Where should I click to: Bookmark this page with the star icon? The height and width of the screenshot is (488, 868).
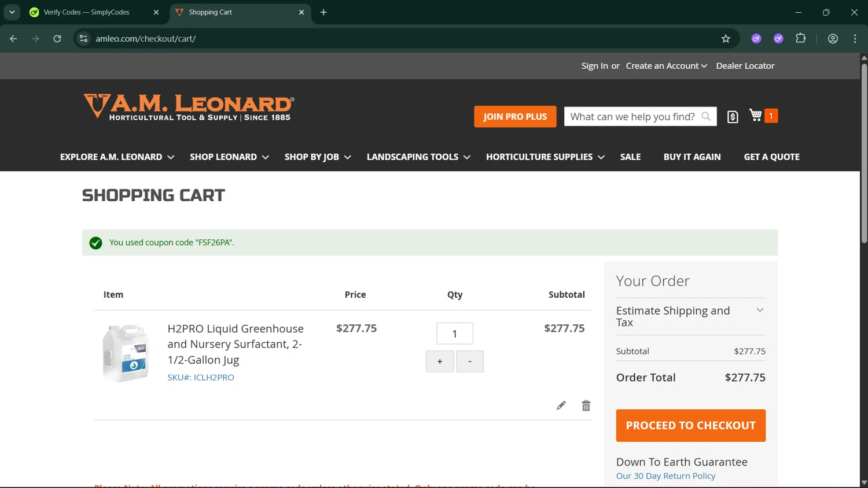[726, 39]
